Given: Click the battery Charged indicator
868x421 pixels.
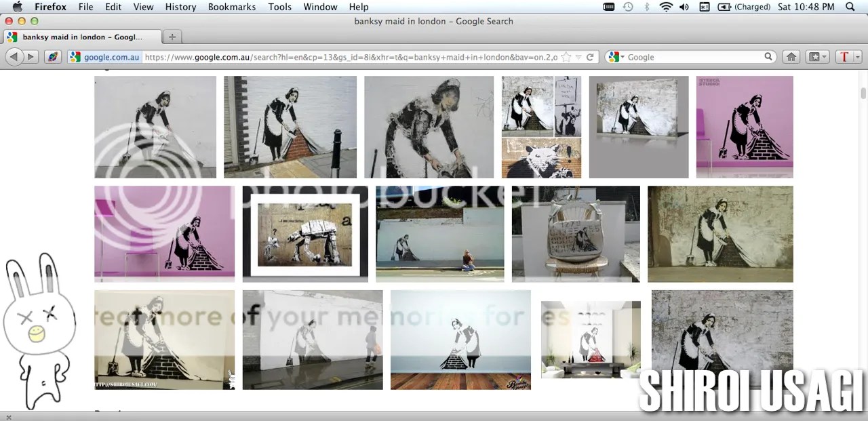Looking at the screenshot, I should pos(744,7).
